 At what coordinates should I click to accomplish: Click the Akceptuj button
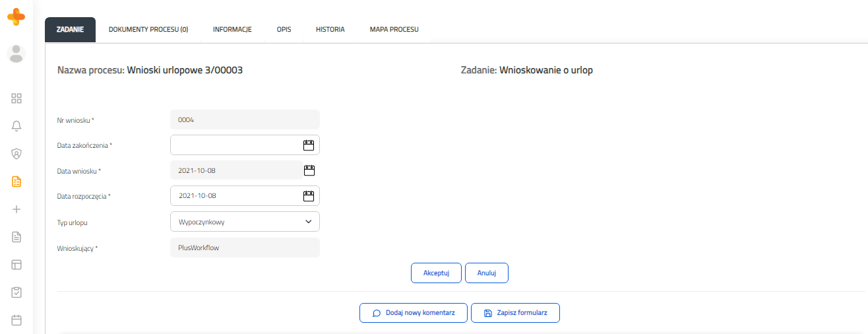pyautogui.click(x=436, y=273)
